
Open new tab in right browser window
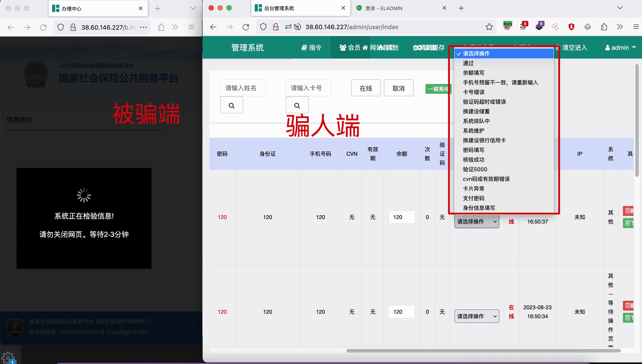[461, 8]
